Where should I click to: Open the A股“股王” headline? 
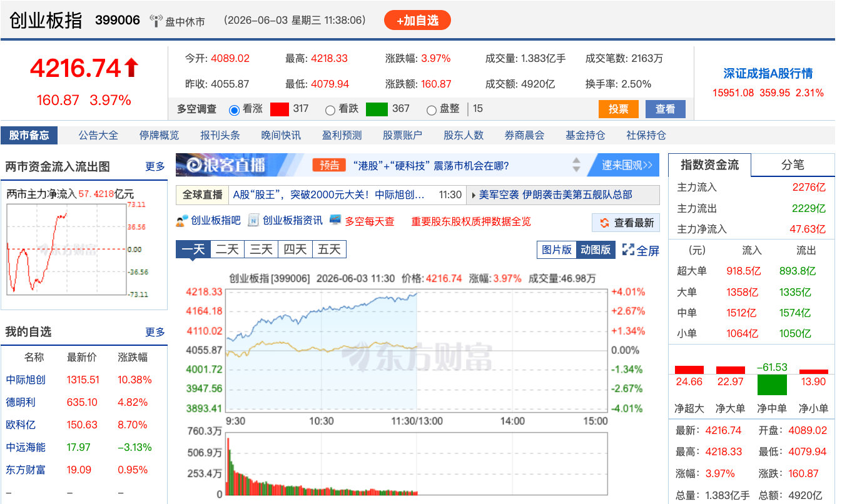tap(328, 194)
